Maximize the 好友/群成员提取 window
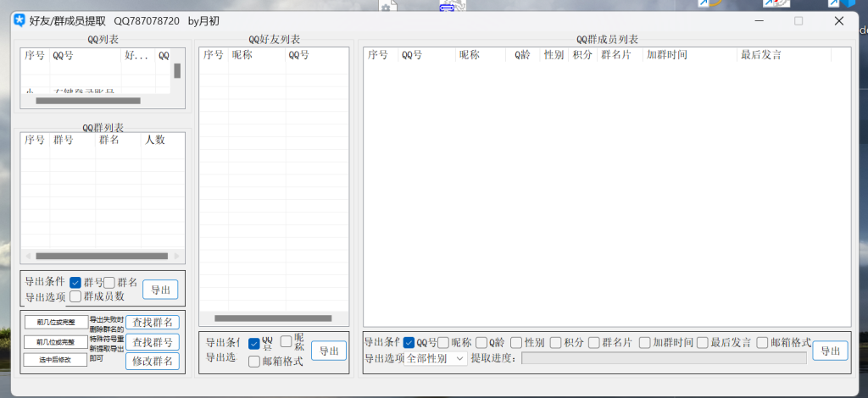Screen dimensions: 868x398 coord(798,21)
